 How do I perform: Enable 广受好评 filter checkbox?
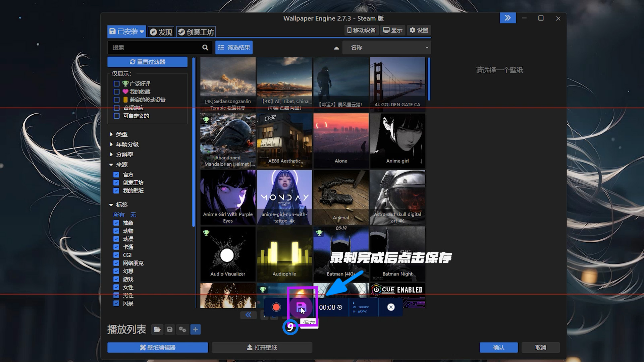[x=117, y=83]
